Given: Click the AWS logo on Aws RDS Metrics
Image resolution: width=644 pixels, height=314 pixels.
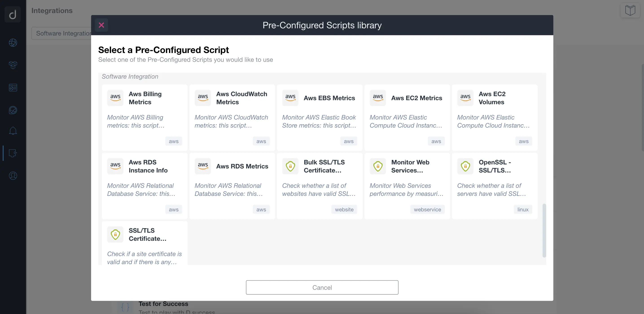Looking at the screenshot, I should click(203, 166).
